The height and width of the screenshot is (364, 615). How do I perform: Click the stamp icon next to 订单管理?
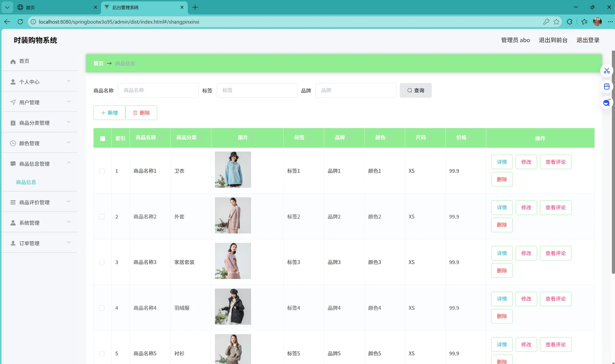click(13, 243)
